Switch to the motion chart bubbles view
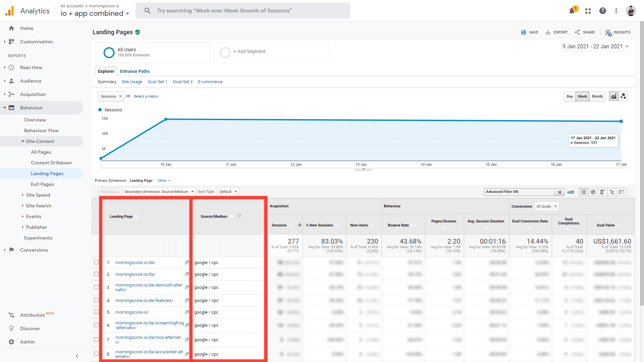This screenshot has width=644, height=362. [623, 96]
